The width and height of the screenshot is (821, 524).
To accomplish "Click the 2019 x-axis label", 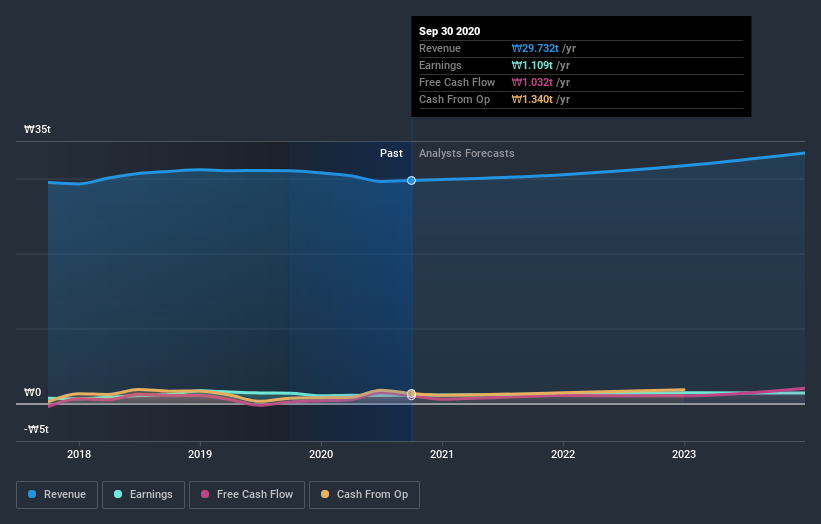I will pyautogui.click(x=200, y=454).
